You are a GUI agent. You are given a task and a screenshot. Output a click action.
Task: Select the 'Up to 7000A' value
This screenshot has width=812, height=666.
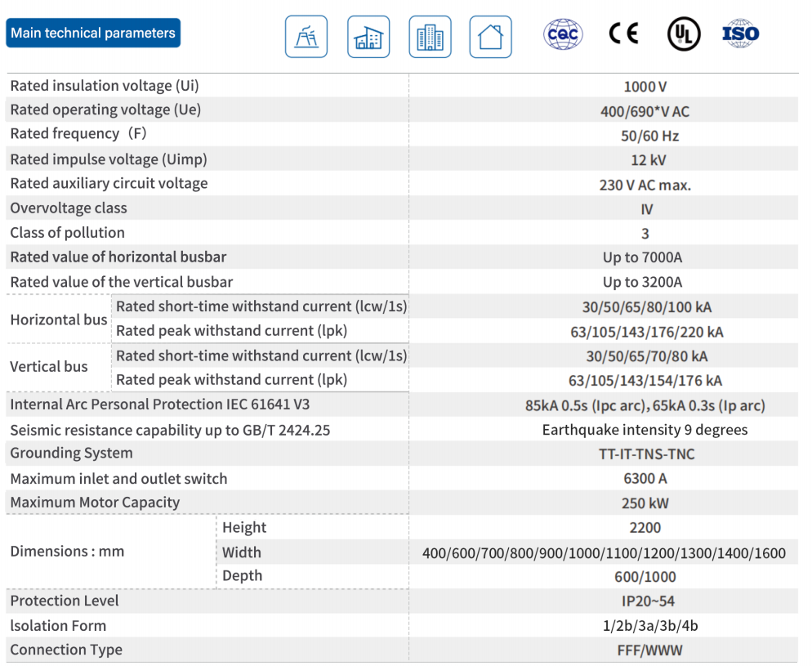click(643, 257)
